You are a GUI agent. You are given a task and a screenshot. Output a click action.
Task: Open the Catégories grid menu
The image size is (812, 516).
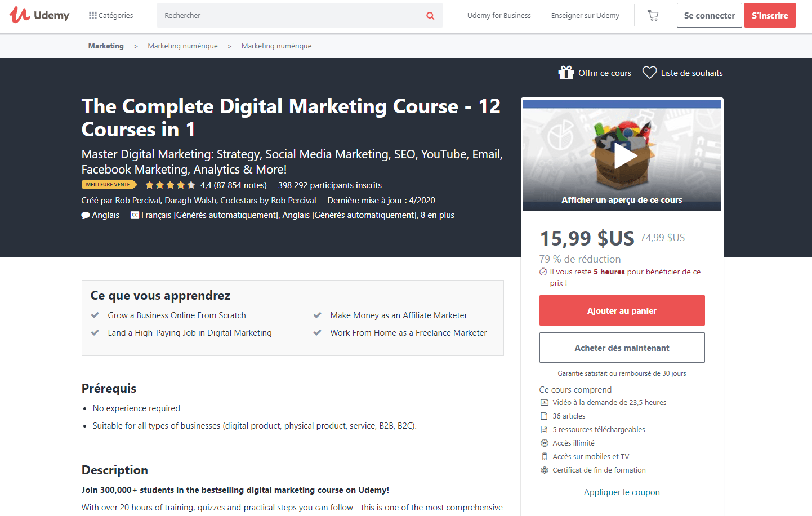pos(111,15)
